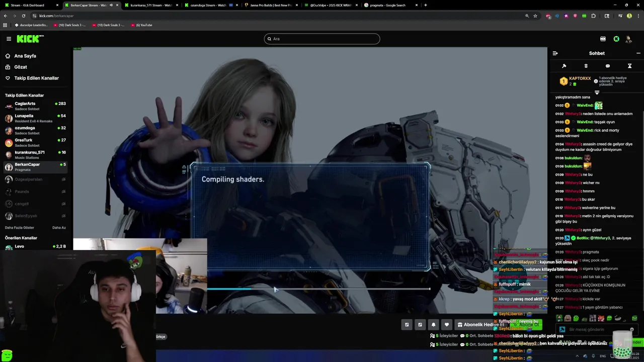
Task: Switch to the kurankursu_571 Stream tab
Action: pos(151,5)
